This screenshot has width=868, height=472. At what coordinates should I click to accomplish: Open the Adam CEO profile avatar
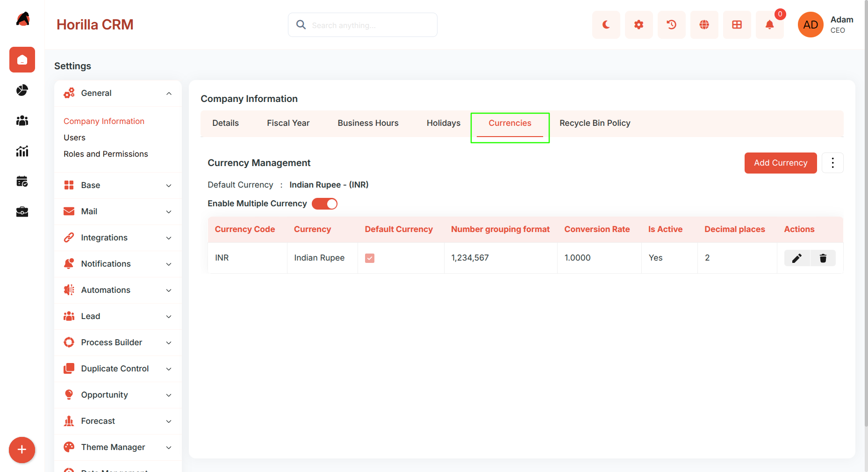(x=811, y=25)
